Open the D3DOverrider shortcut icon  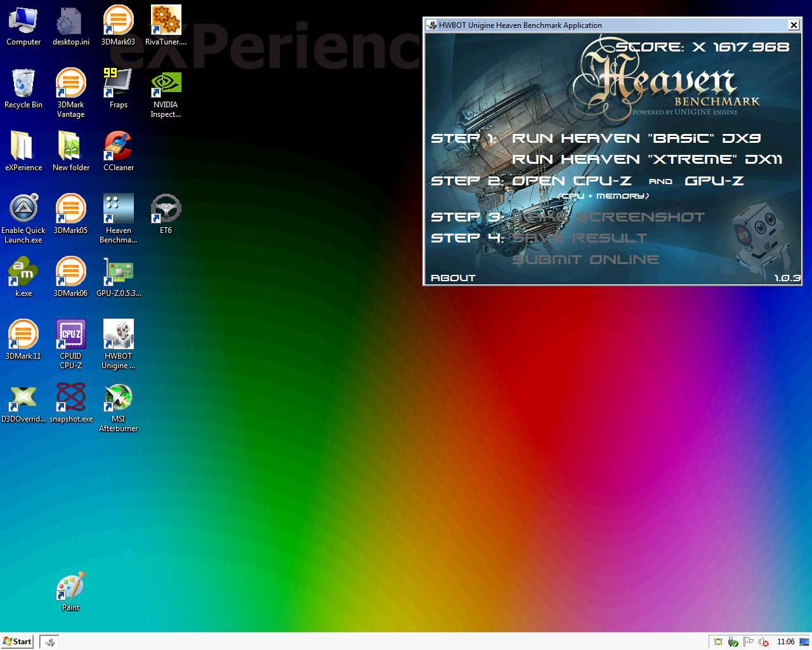point(23,403)
